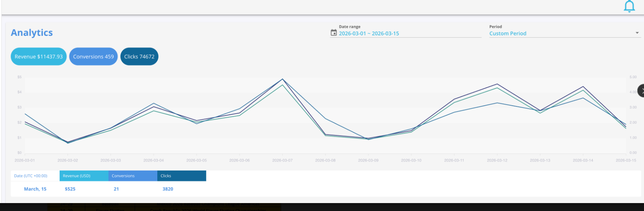Toggle the Clicks 74672 series pill
Screen dimensions: 644x211
tap(139, 57)
